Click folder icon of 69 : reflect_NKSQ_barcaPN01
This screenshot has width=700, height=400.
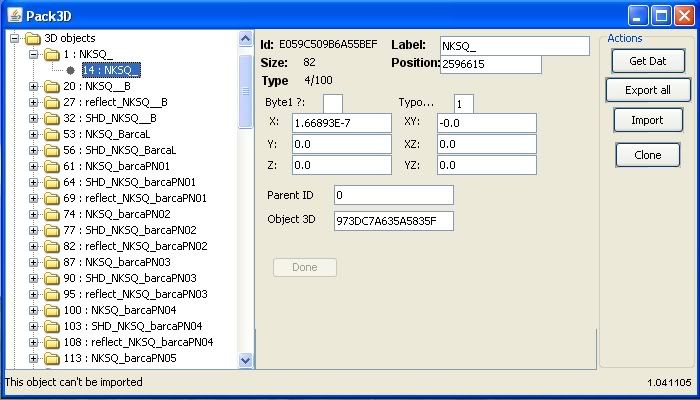coord(52,198)
